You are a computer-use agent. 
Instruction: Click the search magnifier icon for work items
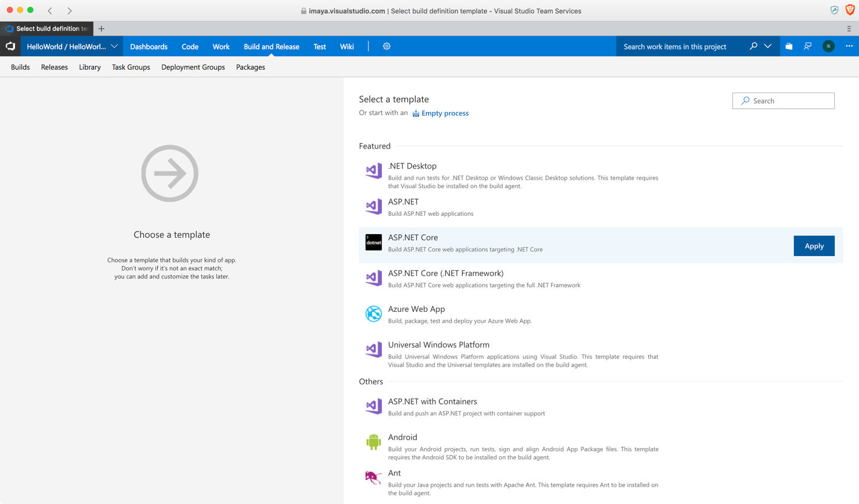tap(753, 46)
